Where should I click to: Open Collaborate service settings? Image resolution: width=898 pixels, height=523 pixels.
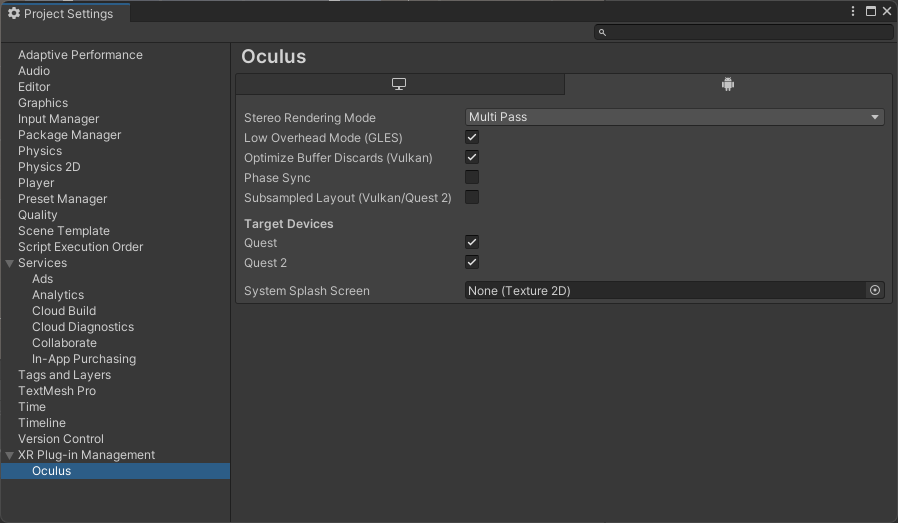[x=64, y=343]
